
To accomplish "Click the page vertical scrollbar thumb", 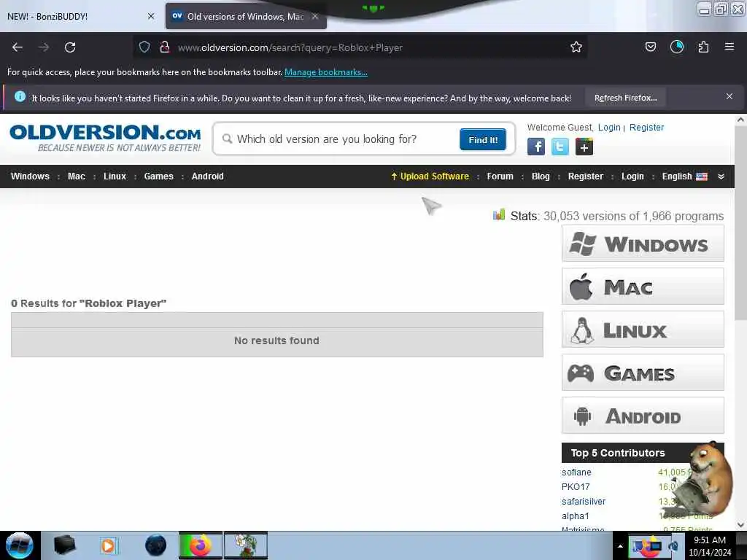I will pos(740,224).
